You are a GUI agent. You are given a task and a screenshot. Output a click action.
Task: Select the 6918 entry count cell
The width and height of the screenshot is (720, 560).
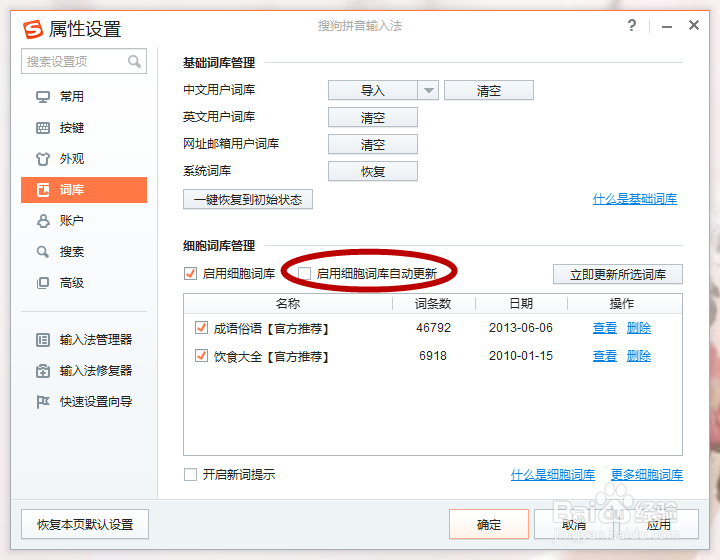pyautogui.click(x=433, y=356)
